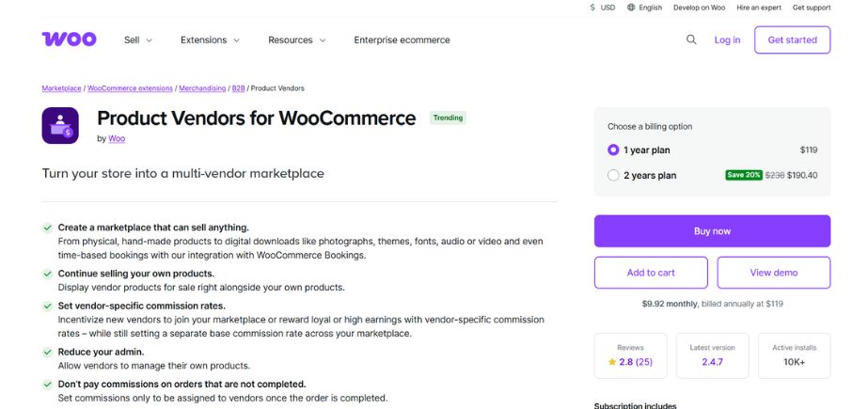868x409 pixels.
Task: Open the search magnifier icon
Action: 691,39
